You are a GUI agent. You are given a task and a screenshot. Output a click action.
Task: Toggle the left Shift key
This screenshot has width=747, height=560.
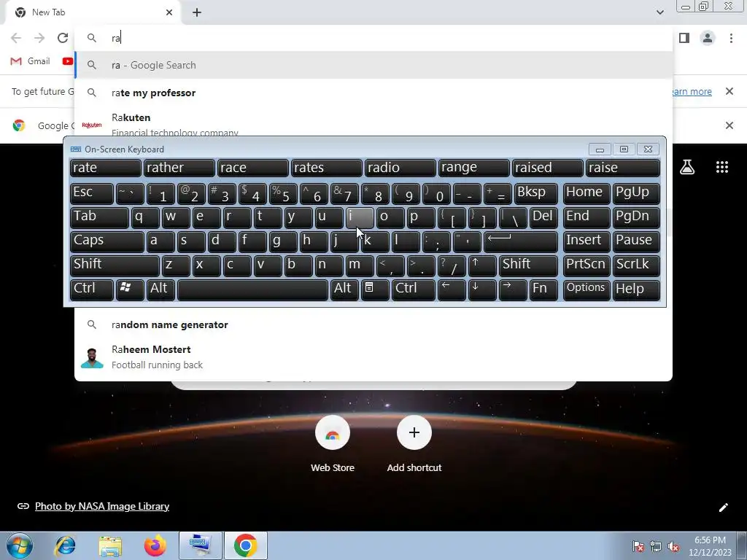tap(115, 265)
